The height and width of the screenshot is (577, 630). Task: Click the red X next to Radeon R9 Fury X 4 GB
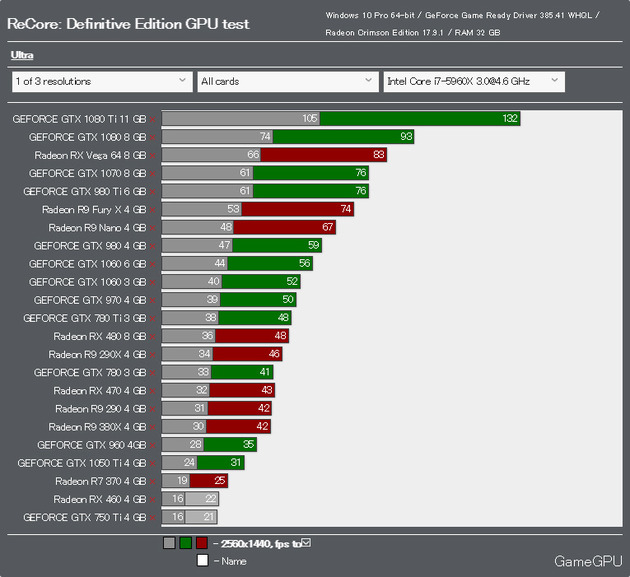(x=153, y=210)
